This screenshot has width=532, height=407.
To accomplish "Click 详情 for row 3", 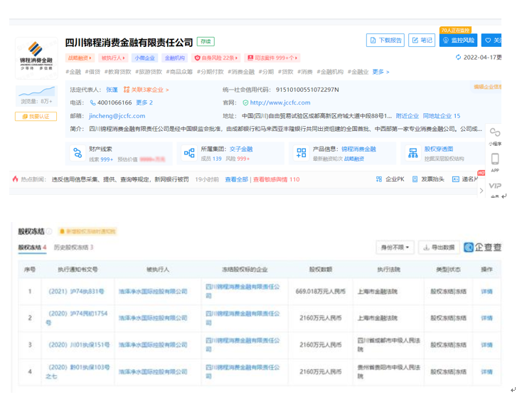I will coord(486,345).
